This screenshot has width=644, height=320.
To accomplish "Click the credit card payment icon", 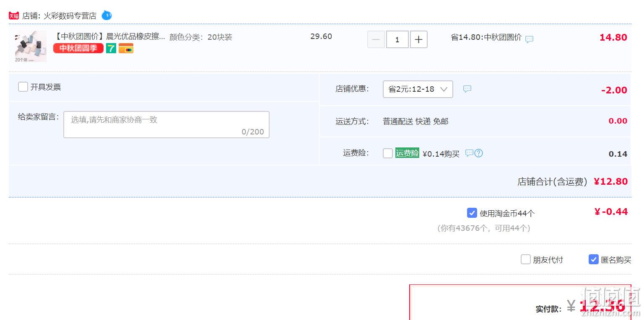I will click(126, 48).
